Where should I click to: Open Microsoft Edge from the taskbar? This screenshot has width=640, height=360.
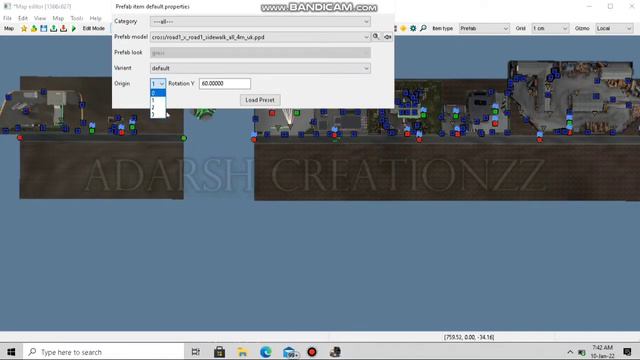pyautogui.click(x=266, y=352)
